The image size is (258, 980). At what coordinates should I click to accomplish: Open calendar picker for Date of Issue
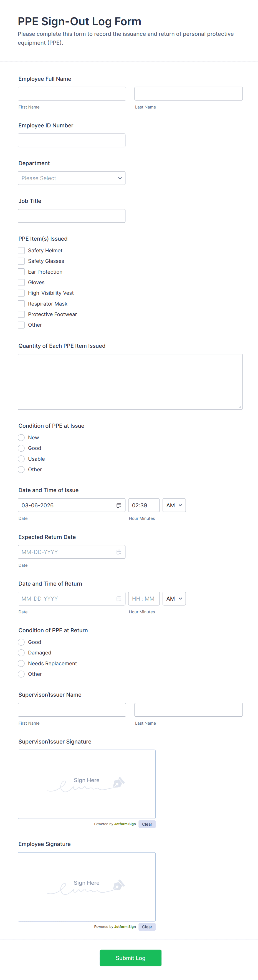coord(119,505)
